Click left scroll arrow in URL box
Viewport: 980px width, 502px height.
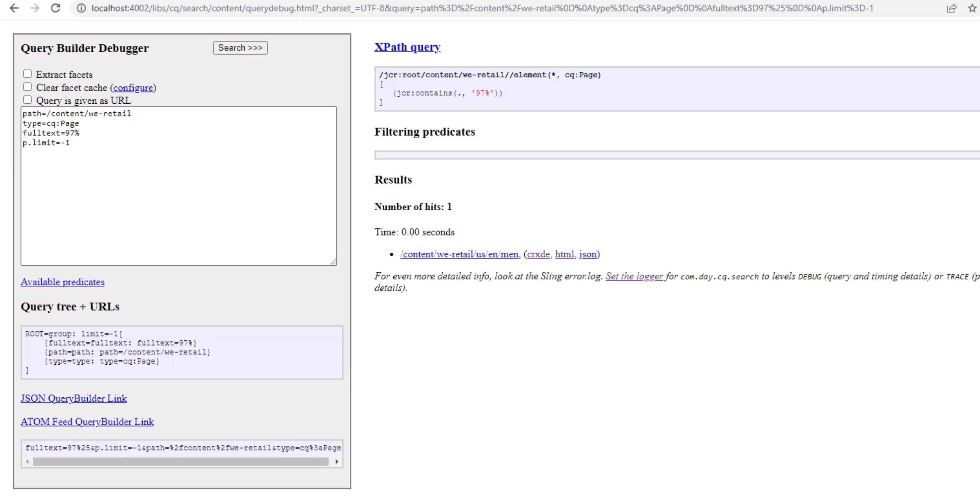27,462
